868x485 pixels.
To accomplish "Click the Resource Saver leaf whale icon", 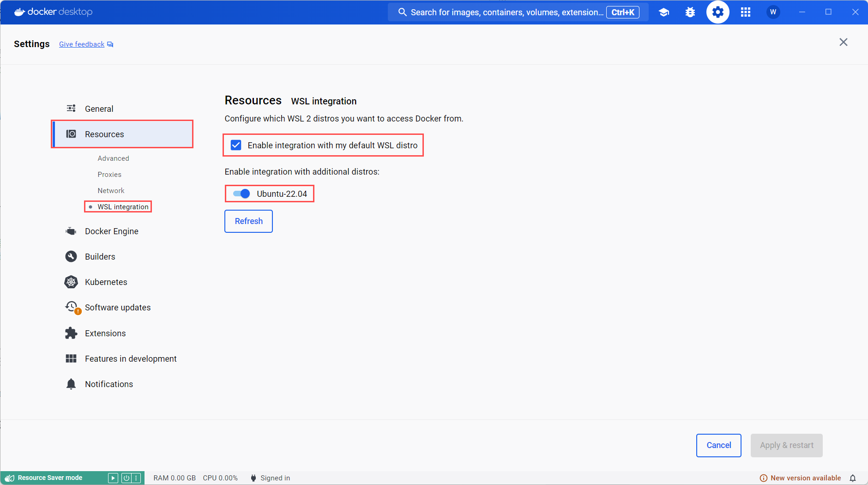I will (x=9, y=478).
